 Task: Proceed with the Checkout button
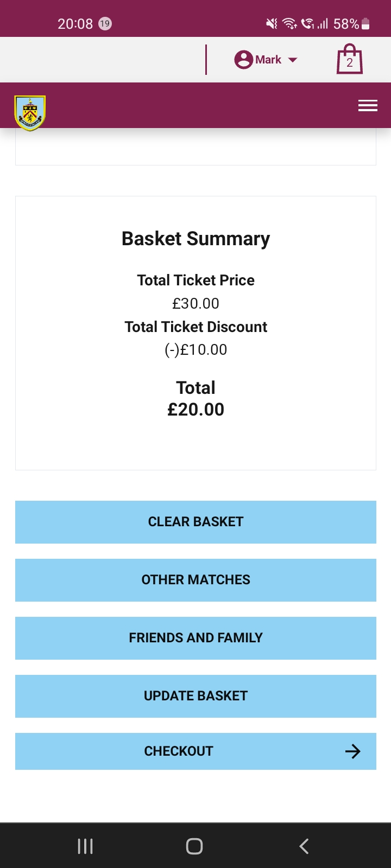coord(179,751)
